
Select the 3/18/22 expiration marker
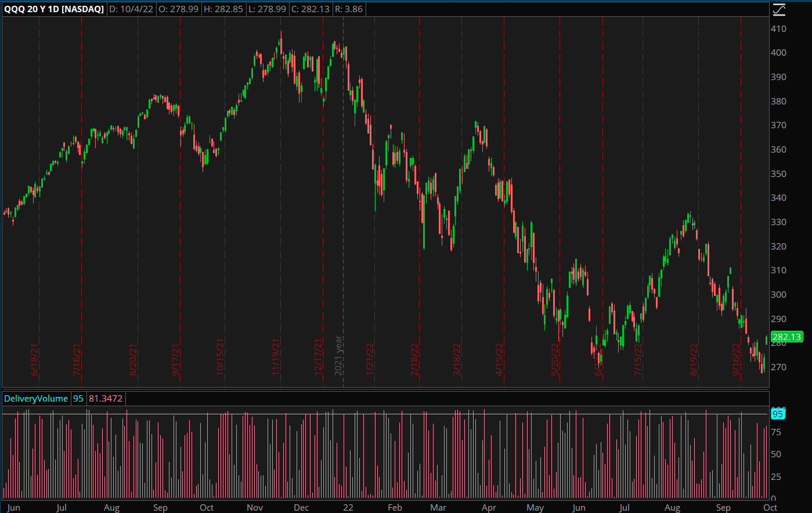(x=457, y=359)
